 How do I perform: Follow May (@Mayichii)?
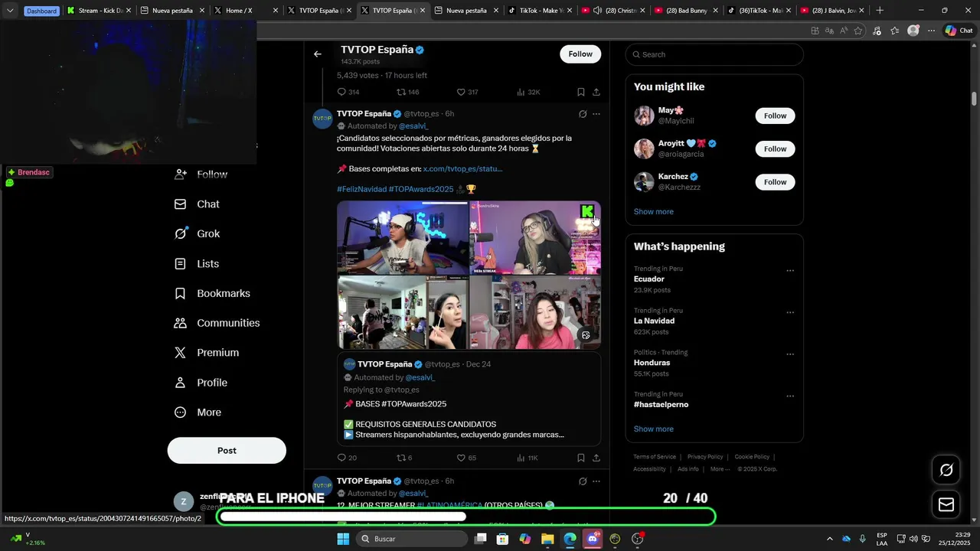tap(775, 116)
